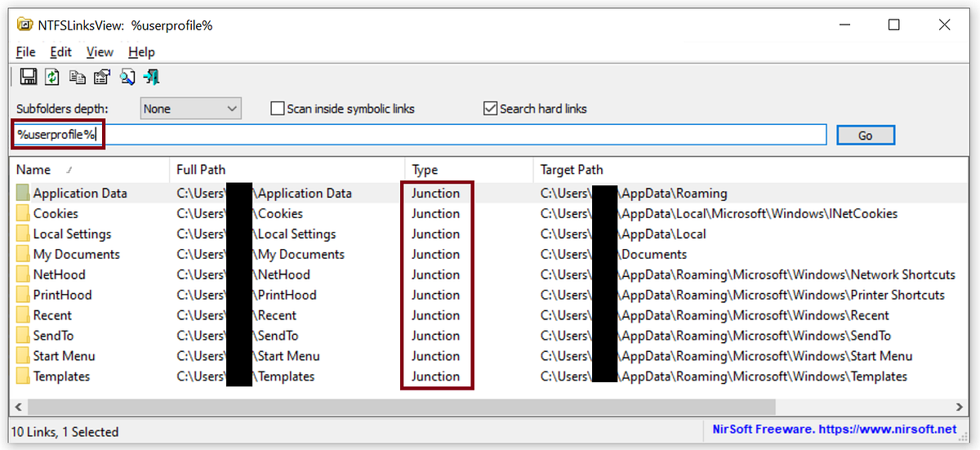
Task: Click target path ending in Windows\Templates
Action: click(724, 376)
